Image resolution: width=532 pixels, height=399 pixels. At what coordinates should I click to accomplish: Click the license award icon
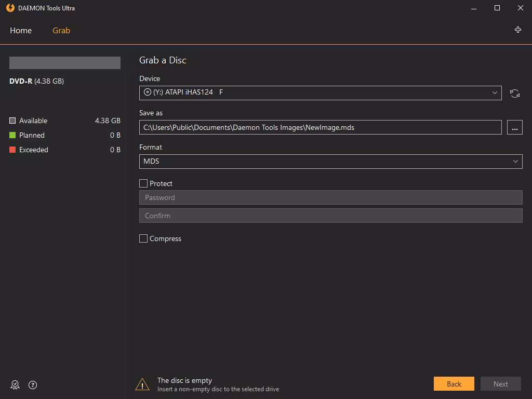click(15, 385)
